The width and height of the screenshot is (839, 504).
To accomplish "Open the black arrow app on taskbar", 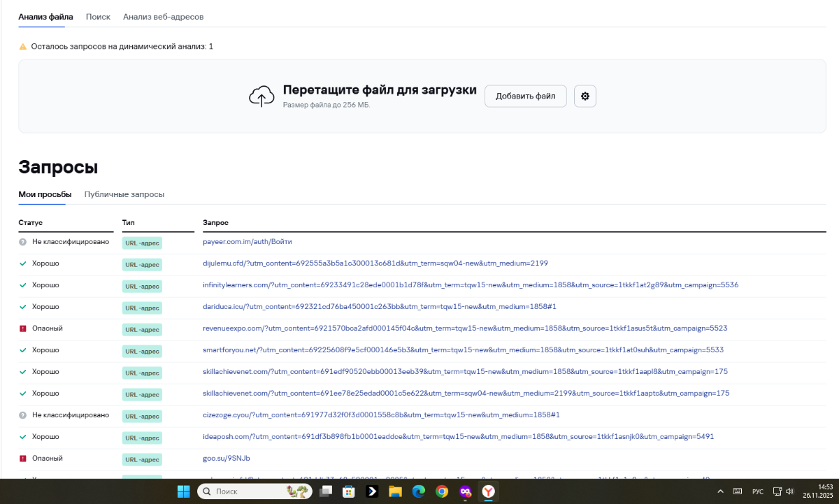I will [x=371, y=491].
